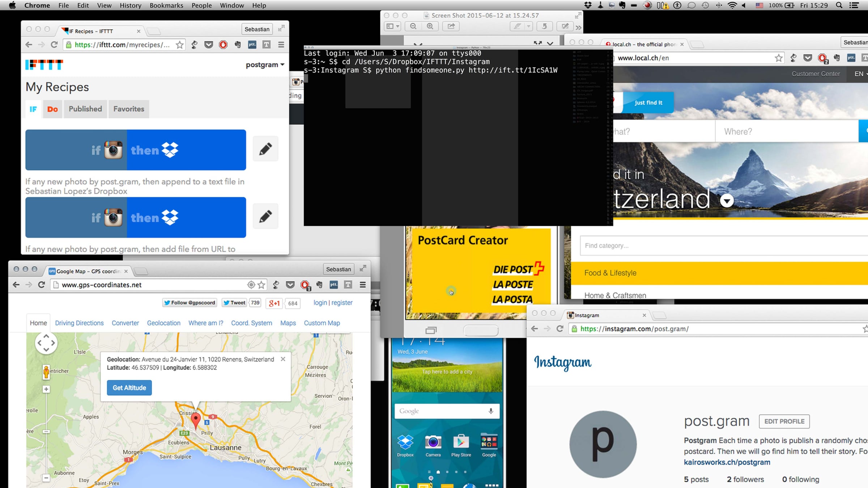Edit the second recipe (add file from URL) pencil icon
This screenshot has height=488, width=868.
265,217
